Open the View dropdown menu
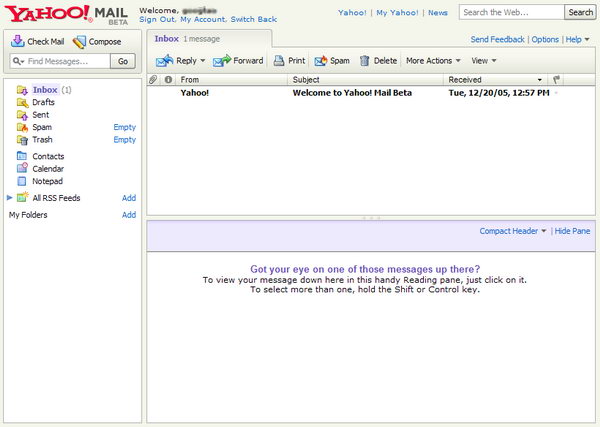The image size is (600, 427). pyautogui.click(x=484, y=61)
